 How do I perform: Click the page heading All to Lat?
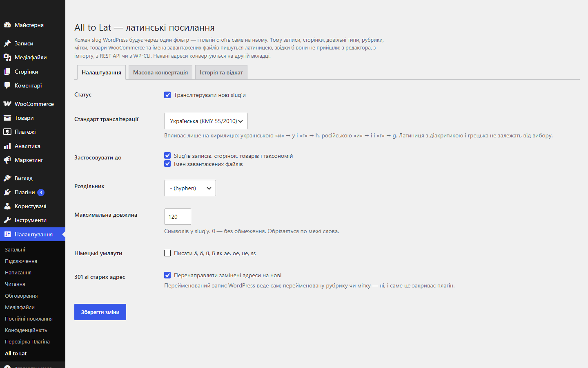click(145, 27)
